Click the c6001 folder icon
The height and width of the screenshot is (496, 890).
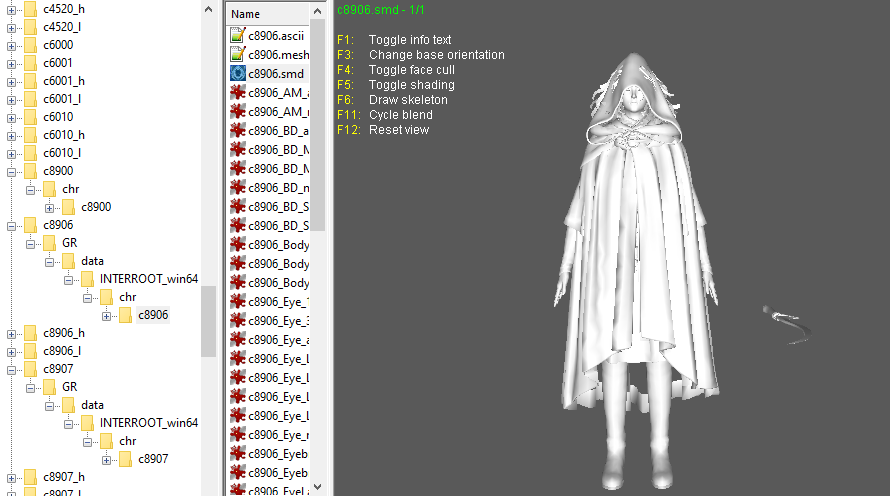(31, 63)
